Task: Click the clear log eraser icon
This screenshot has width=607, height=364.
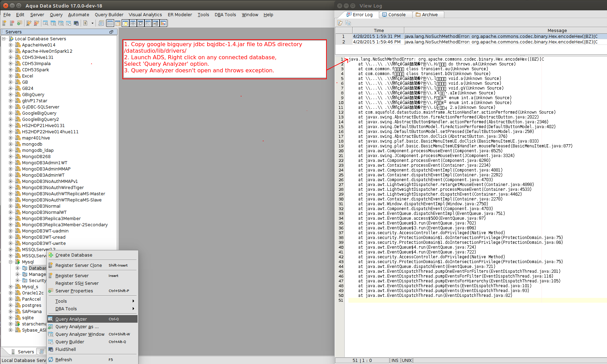Action: [x=340, y=23]
